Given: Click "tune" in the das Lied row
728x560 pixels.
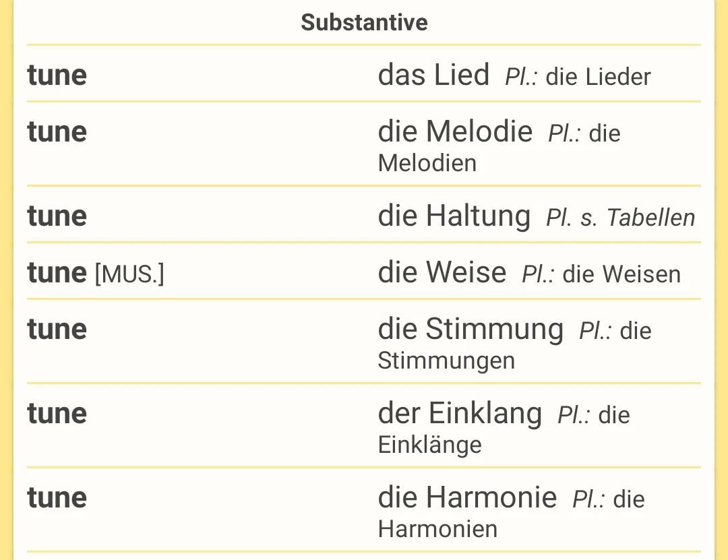Looking at the screenshot, I should click(57, 75).
